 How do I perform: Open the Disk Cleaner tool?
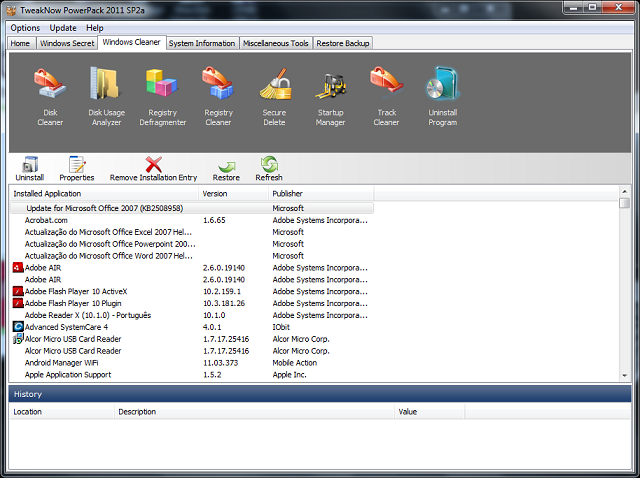(50, 98)
